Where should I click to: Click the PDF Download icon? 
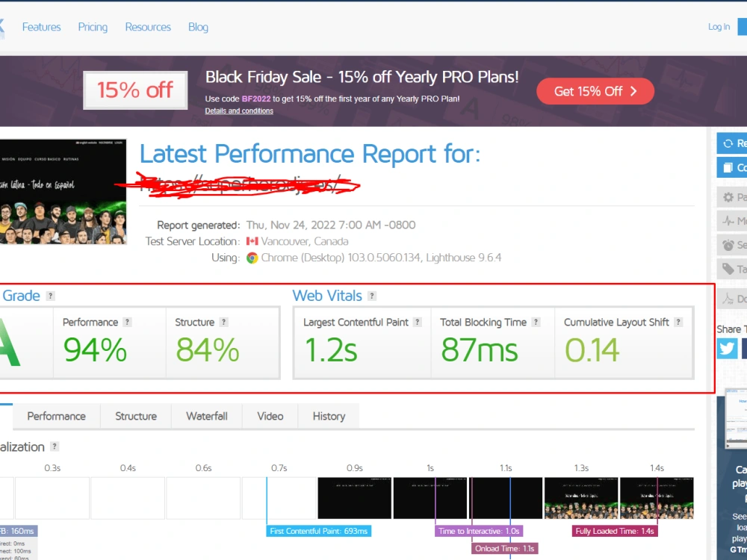coord(728,299)
